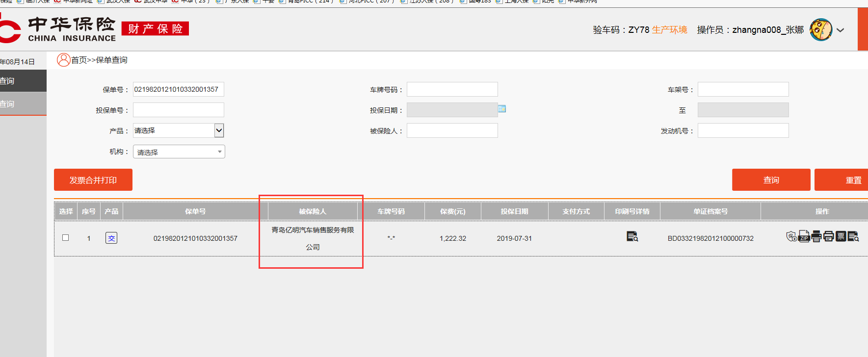The image size is (868, 357).
Task: Click the 发票合并打印 button
Action: (93, 180)
